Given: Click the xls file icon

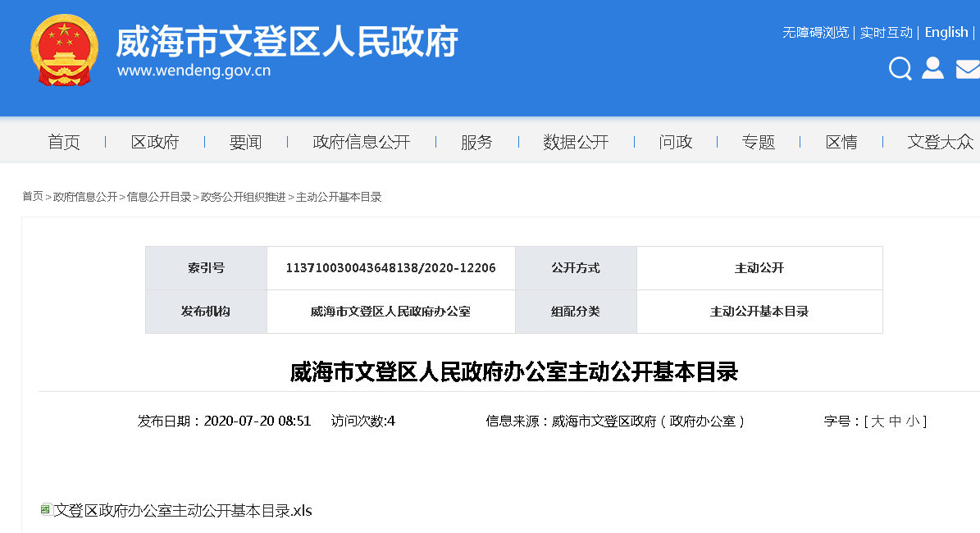Looking at the screenshot, I should [x=46, y=510].
